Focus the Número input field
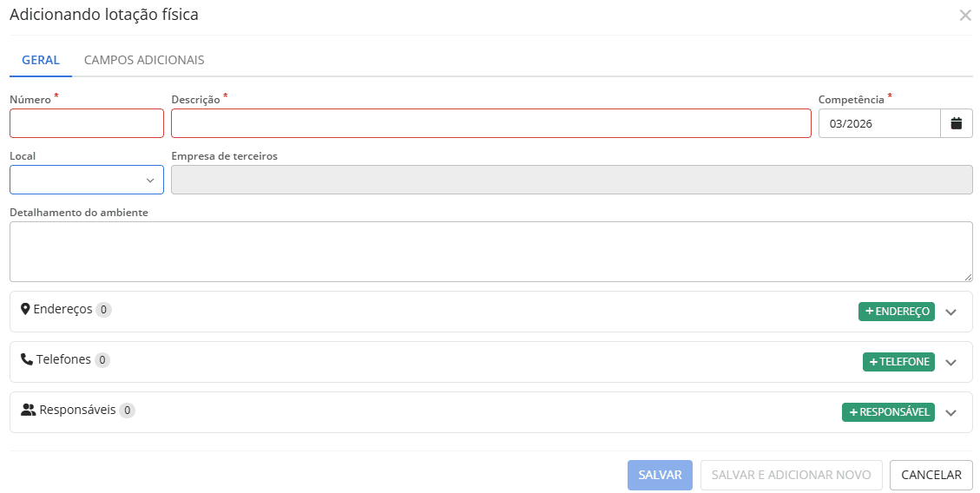The height and width of the screenshot is (493, 980). point(87,123)
